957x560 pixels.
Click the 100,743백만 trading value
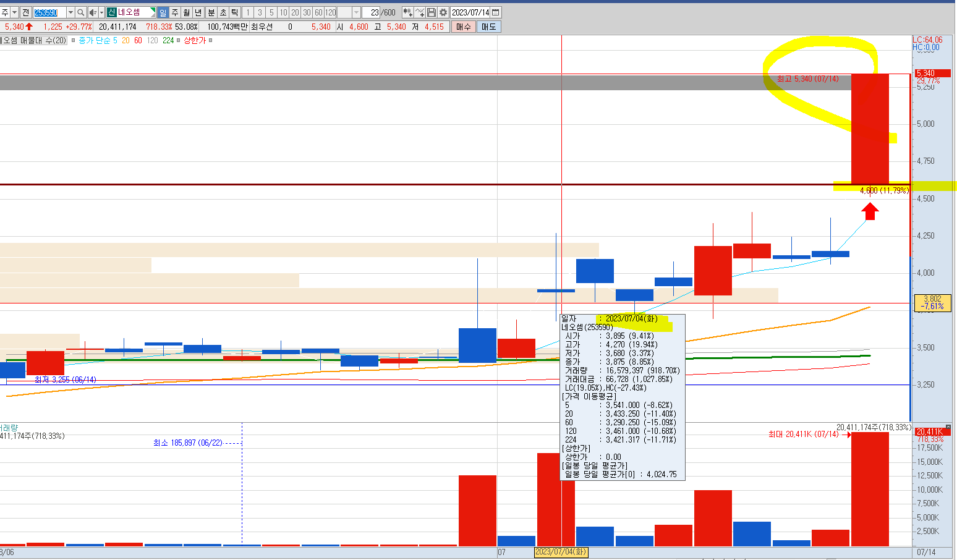227,27
